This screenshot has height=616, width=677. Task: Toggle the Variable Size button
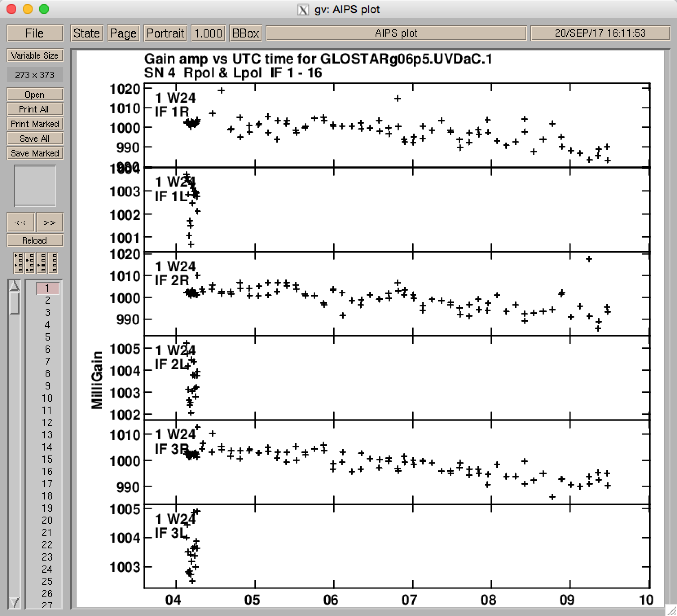(35, 55)
